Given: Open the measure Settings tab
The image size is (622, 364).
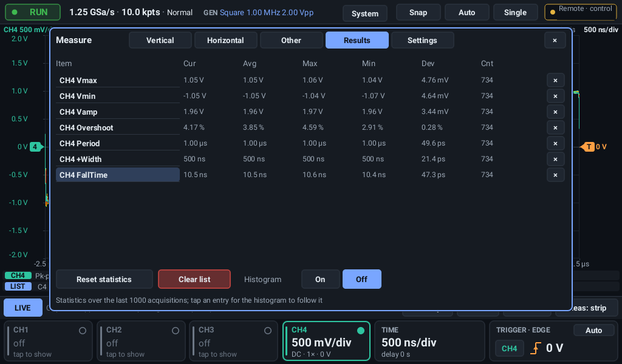Looking at the screenshot, I should click(423, 41).
